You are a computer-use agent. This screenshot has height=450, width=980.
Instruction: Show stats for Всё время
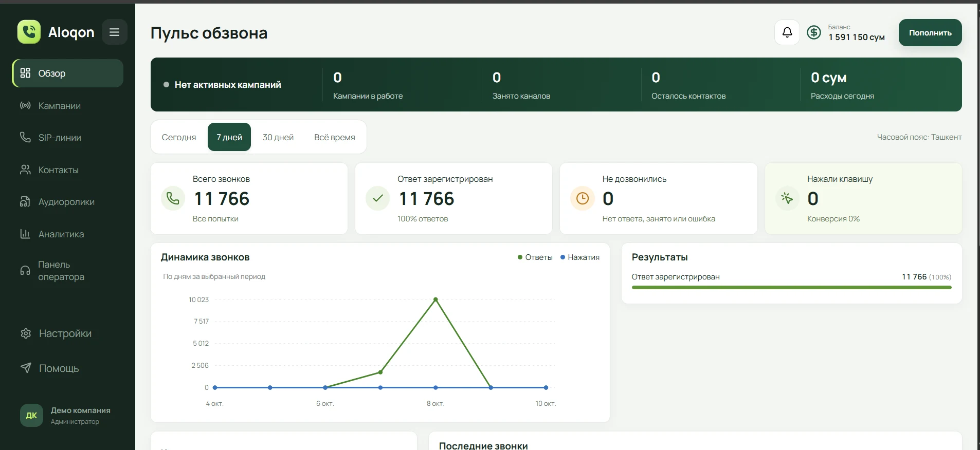coord(335,137)
